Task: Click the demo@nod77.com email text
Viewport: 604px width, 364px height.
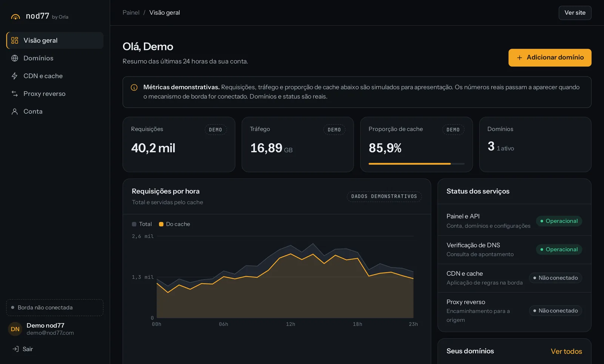Action: pyautogui.click(x=50, y=333)
